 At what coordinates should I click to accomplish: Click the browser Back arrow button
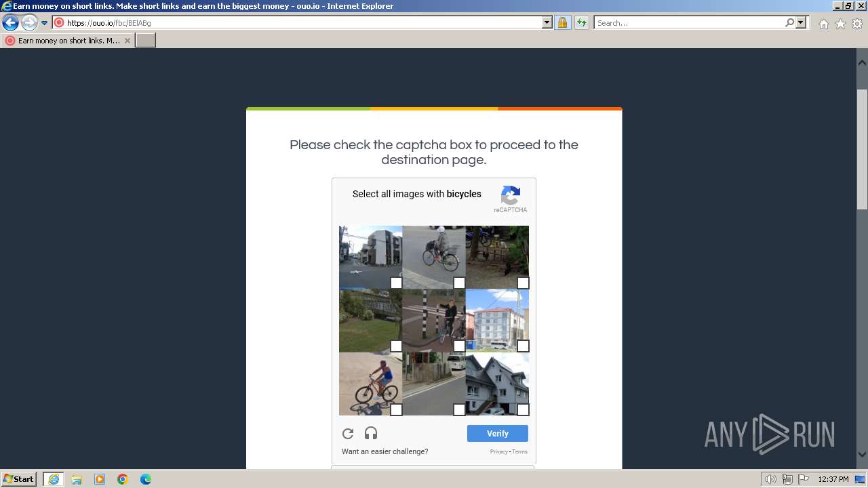[x=10, y=23]
